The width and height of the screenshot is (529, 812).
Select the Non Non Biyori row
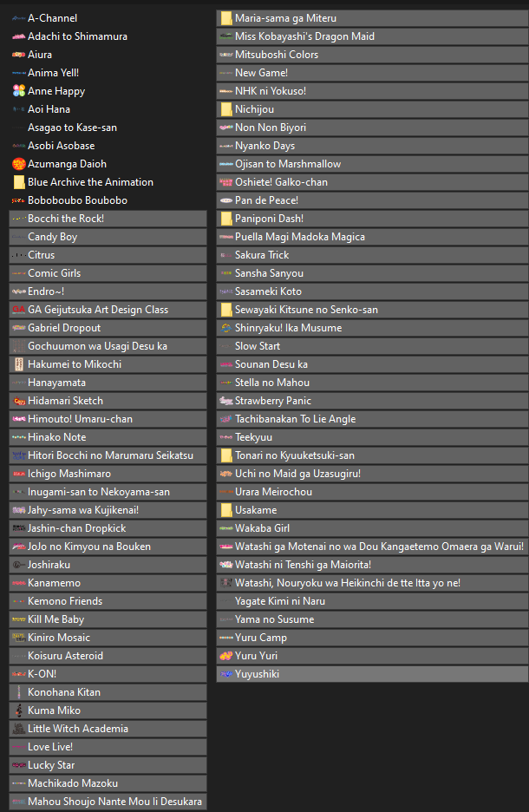[372, 128]
